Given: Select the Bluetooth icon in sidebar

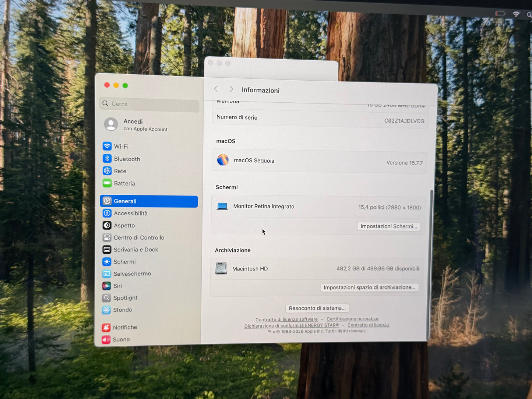Looking at the screenshot, I should [x=107, y=159].
